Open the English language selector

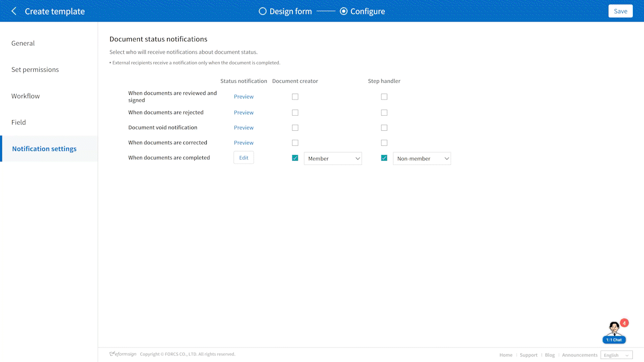pos(616,355)
